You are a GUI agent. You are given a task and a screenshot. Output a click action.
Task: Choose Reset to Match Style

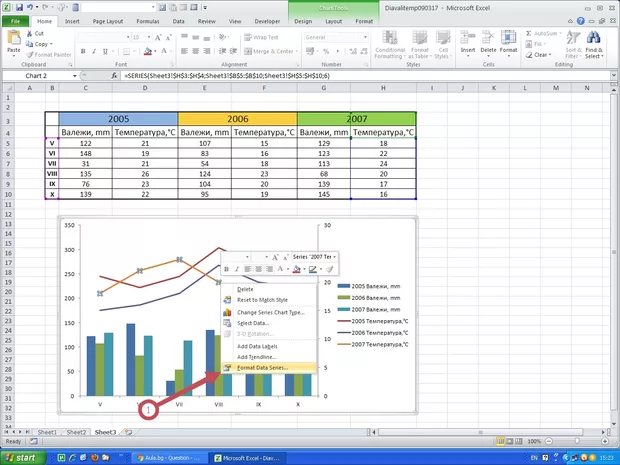262,300
